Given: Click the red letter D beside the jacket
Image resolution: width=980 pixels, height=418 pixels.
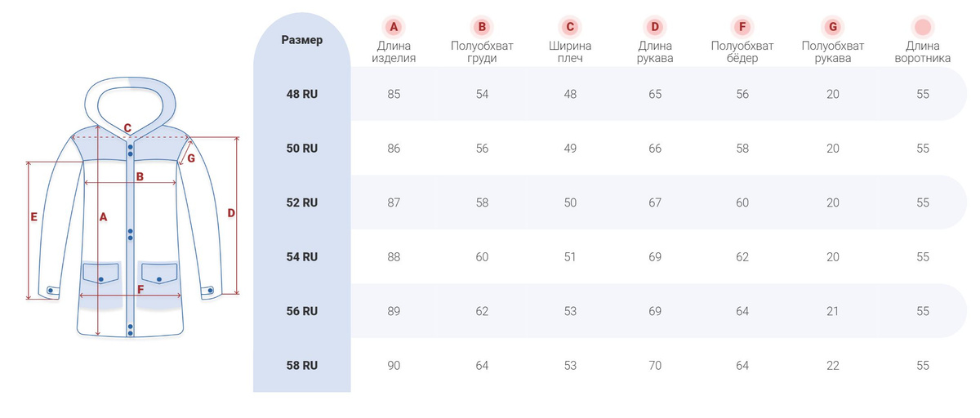Looking at the screenshot, I should [x=231, y=213].
